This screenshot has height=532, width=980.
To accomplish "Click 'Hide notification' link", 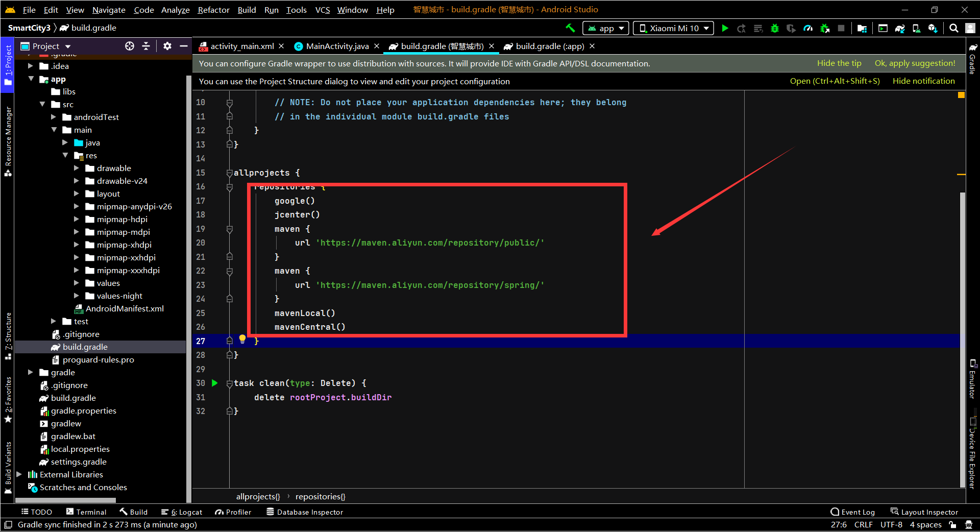I will pos(923,81).
